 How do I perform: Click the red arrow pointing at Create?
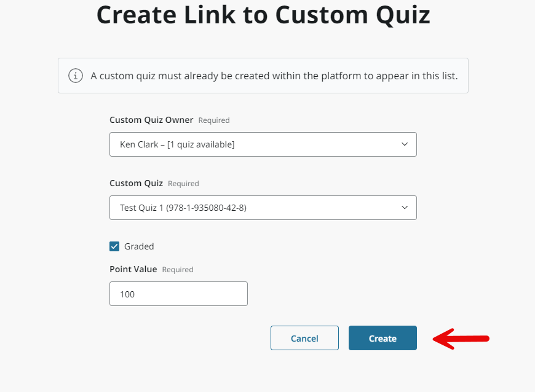461,339
